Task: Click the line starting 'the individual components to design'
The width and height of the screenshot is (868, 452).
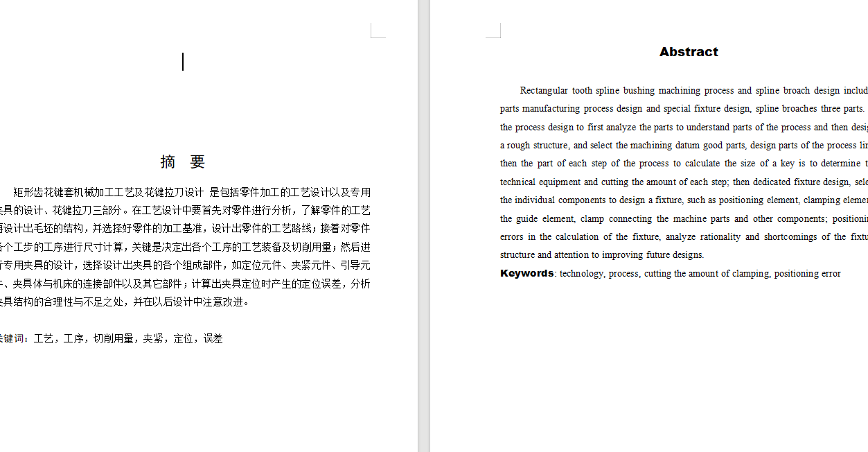Action: pos(684,200)
